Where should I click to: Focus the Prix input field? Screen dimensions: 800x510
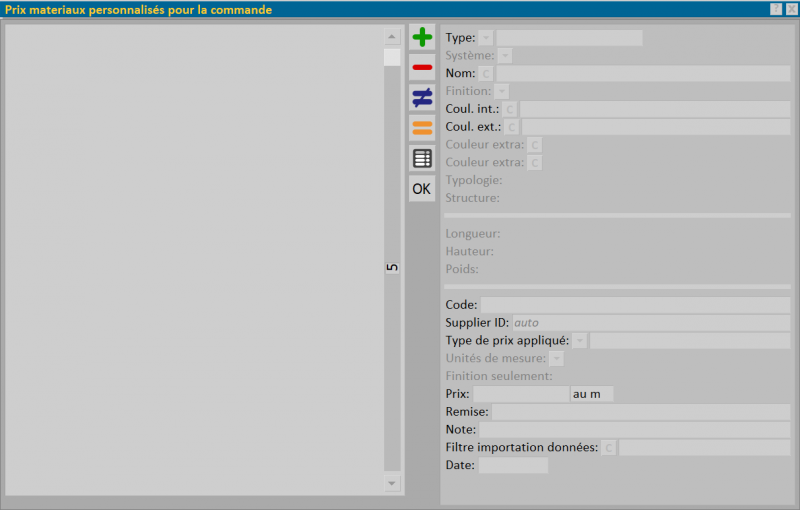(521, 394)
